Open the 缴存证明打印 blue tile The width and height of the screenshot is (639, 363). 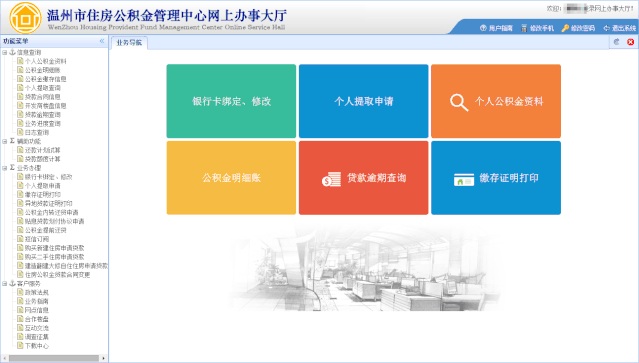coord(496,178)
